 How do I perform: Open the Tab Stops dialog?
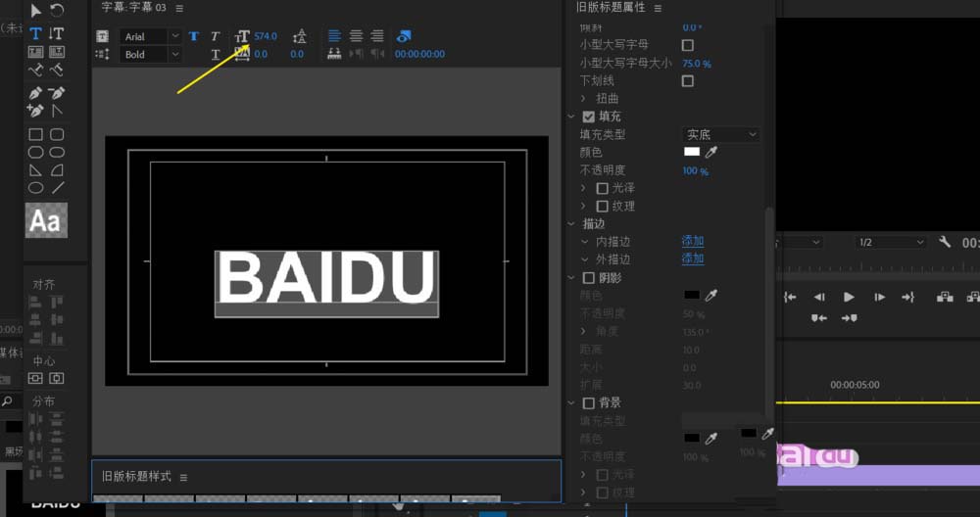coord(334,54)
